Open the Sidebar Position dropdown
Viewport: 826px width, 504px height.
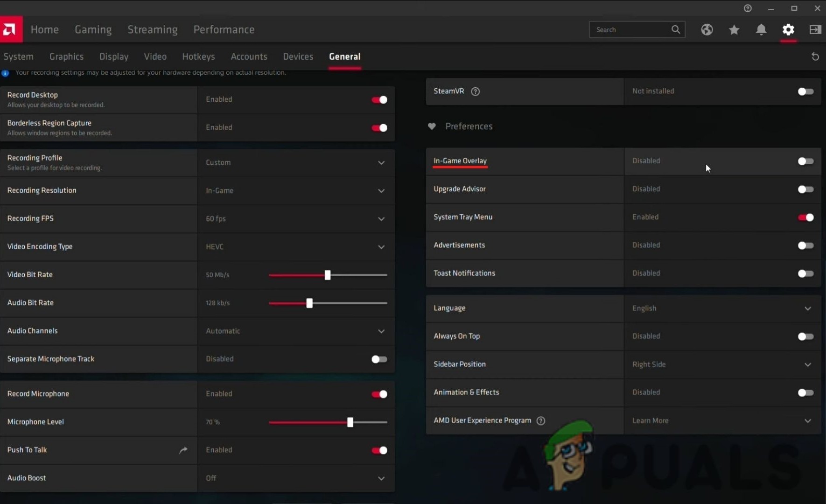tap(808, 364)
